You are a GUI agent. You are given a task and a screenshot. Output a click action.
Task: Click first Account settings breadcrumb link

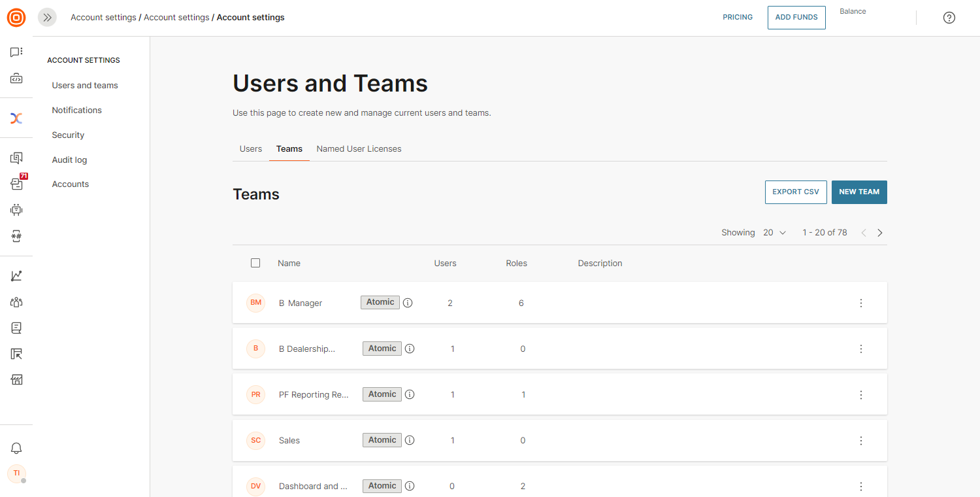[103, 18]
